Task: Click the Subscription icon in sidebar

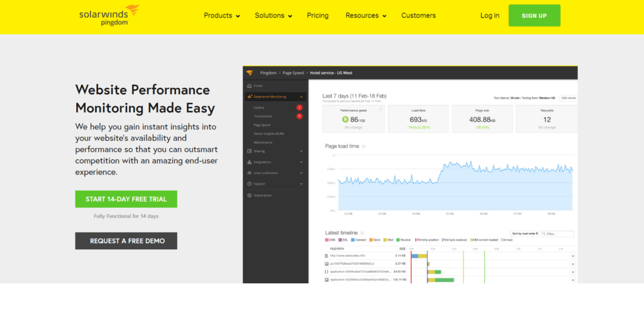Action: pos(249,195)
